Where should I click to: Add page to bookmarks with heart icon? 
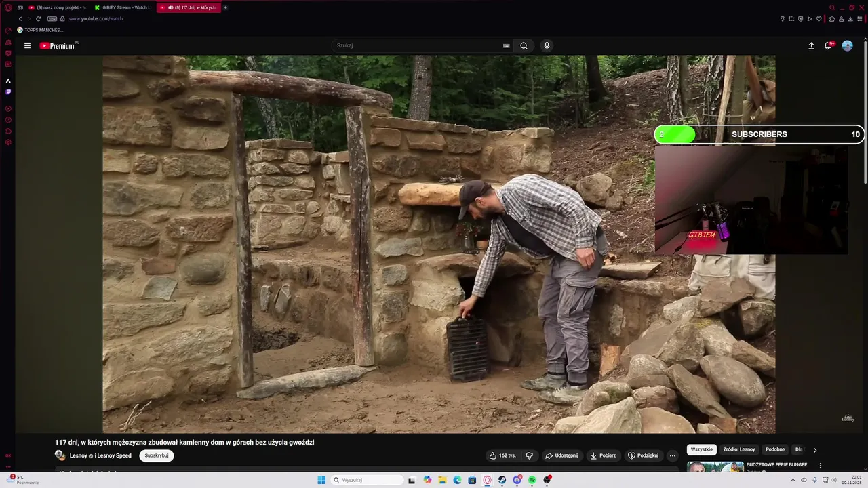click(818, 18)
